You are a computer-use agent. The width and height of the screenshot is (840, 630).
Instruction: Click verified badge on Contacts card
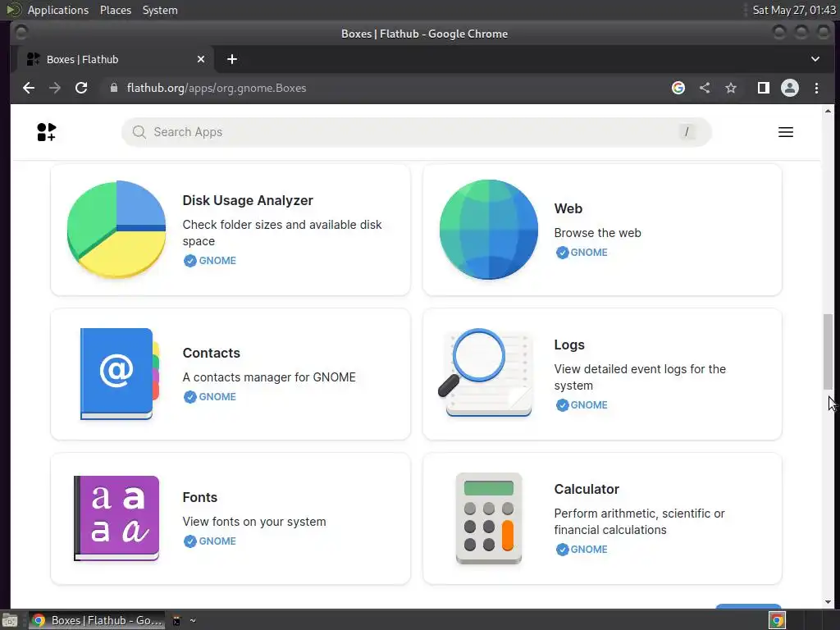[x=190, y=397]
